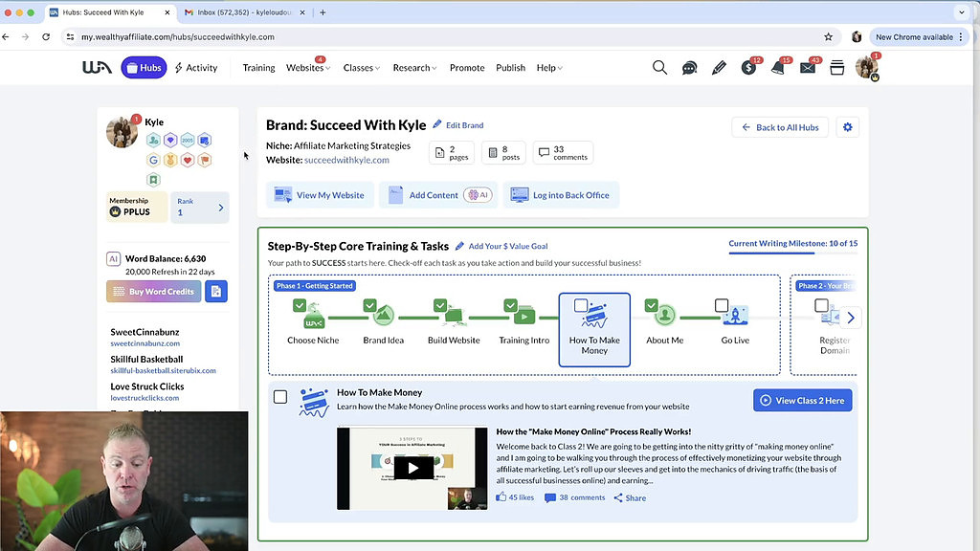Screen dimensions: 980x551
Task: Open the profile avatar in top navigation
Action: [866, 68]
